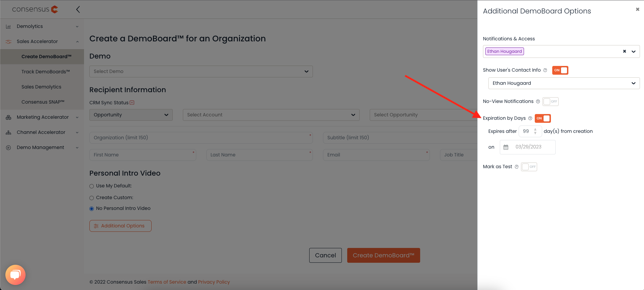Click the expires after days field
The width and height of the screenshot is (644, 290).
pos(530,131)
